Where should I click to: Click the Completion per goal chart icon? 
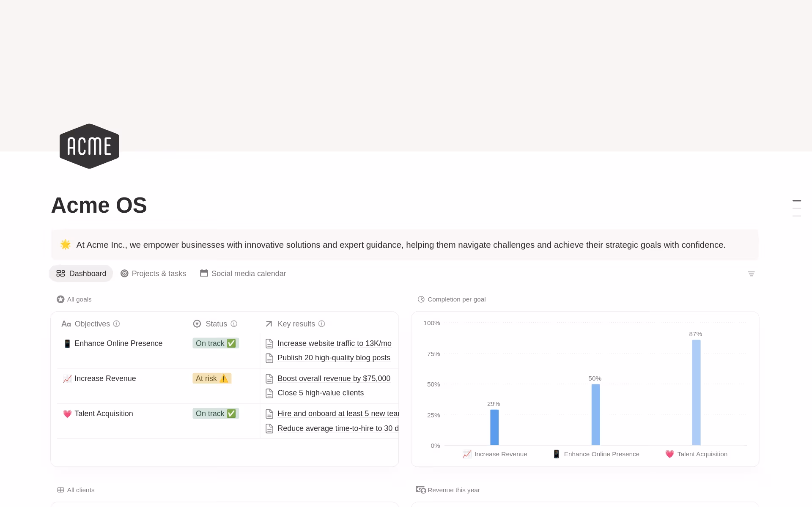[421, 299]
